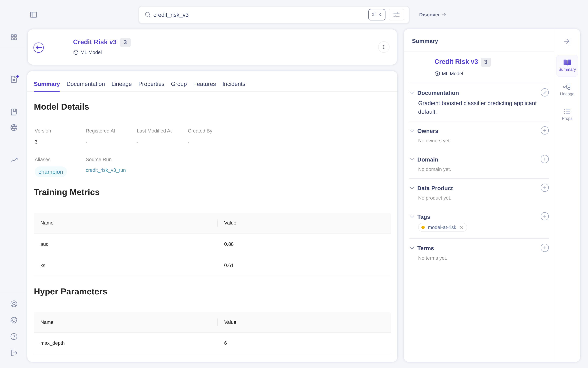This screenshot has width=588, height=368.
Task: Switch to the Documentation tab
Action: pos(86,84)
